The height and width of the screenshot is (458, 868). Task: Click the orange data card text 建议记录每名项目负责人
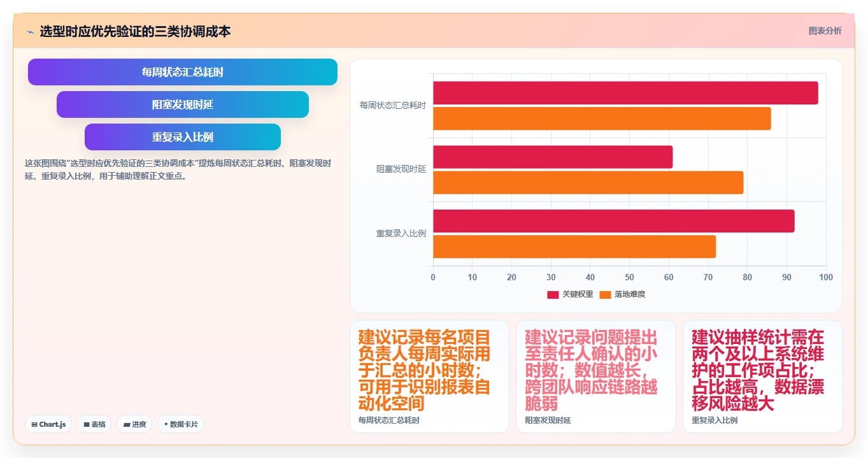pos(425,370)
